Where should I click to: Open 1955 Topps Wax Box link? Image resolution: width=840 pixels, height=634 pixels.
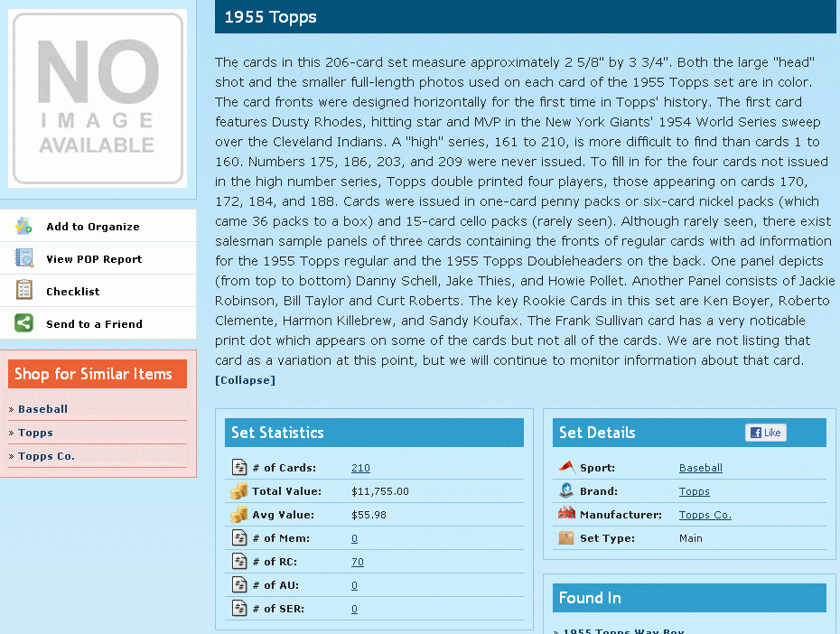(x=623, y=630)
